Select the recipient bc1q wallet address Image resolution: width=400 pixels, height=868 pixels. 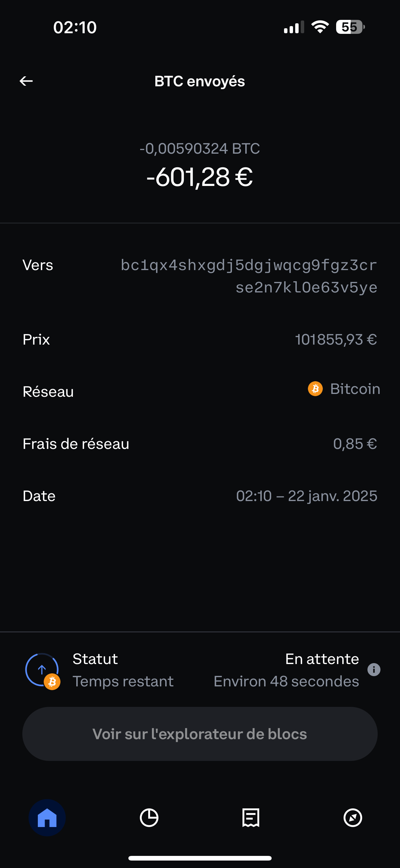(249, 276)
